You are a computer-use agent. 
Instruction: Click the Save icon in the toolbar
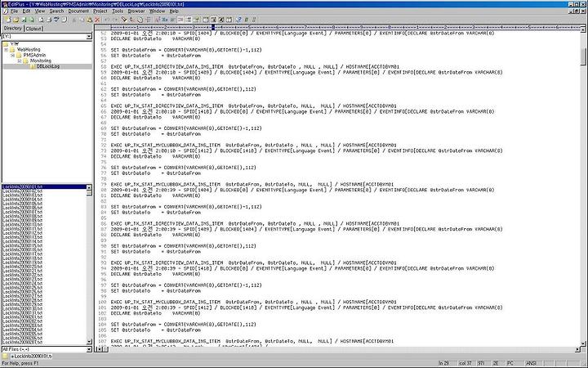coord(24,20)
